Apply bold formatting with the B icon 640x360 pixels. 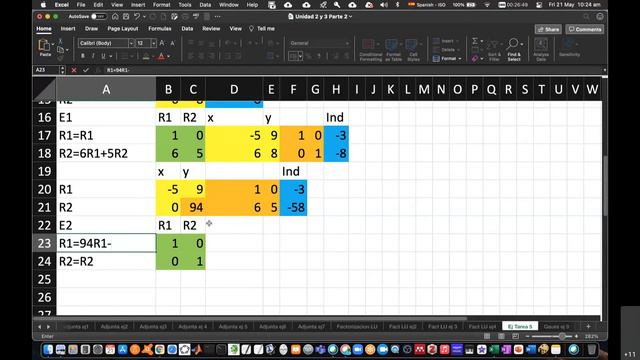point(83,56)
